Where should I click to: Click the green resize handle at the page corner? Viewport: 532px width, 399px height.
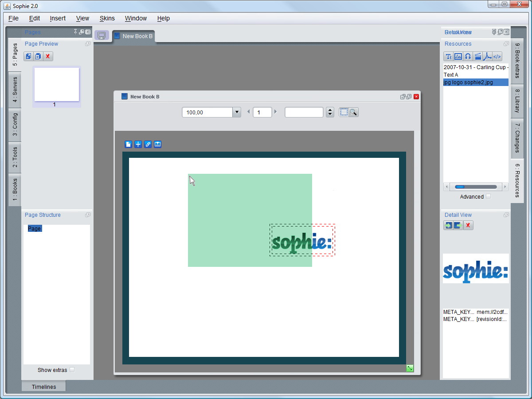pyautogui.click(x=410, y=368)
